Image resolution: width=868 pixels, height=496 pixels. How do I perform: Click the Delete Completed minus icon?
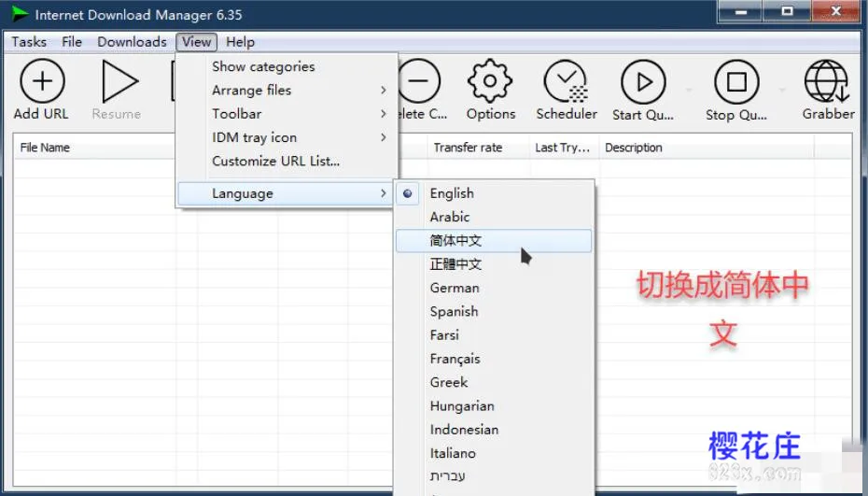tap(419, 81)
